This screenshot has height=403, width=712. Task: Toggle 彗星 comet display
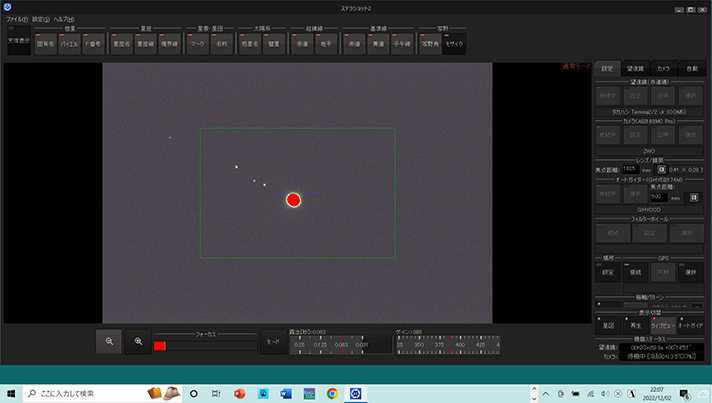coord(274,44)
